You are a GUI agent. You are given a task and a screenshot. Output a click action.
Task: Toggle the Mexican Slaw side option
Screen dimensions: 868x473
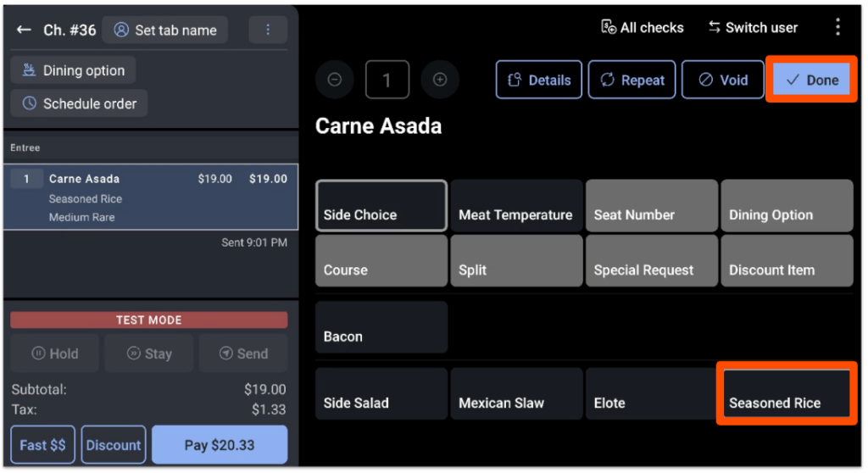[x=516, y=394]
